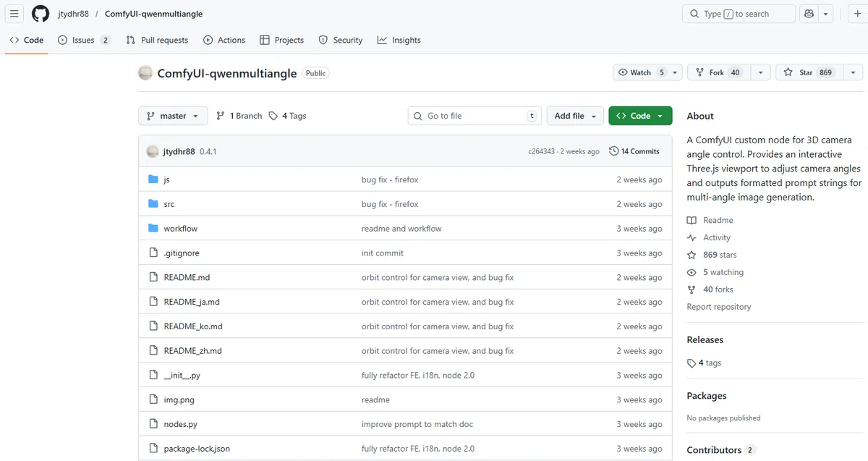Screen dimensions: 868x461
Task: Open the master branch selector
Action: [x=173, y=116]
